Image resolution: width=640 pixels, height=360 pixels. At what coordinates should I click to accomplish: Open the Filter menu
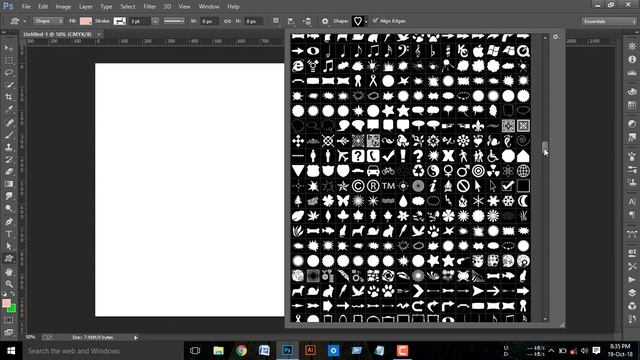(x=149, y=7)
